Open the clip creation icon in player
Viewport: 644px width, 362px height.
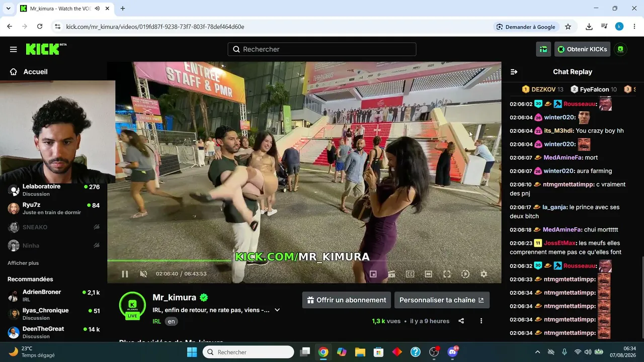click(391, 274)
